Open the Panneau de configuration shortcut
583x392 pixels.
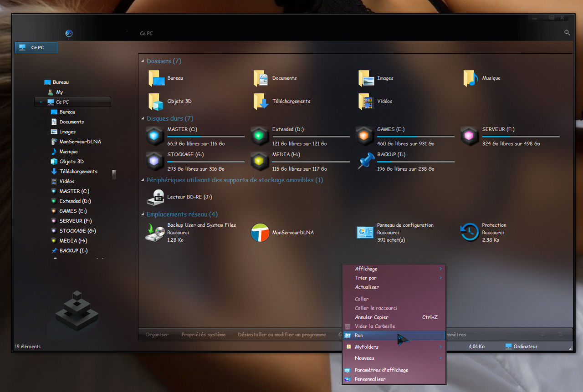(365, 232)
